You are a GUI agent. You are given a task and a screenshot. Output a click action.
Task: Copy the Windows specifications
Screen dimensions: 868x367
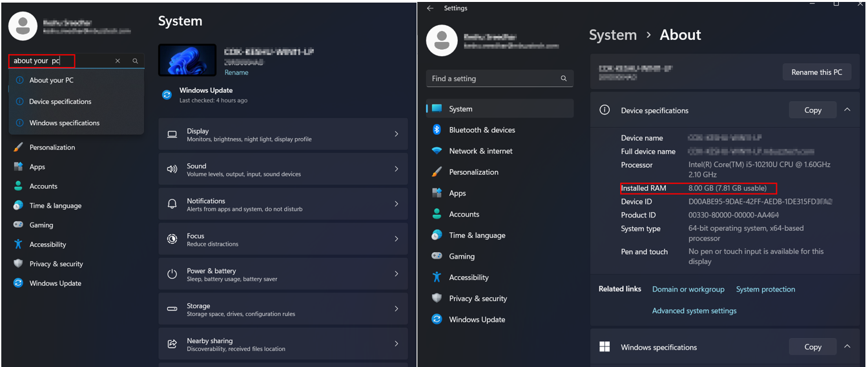click(x=812, y=347)
